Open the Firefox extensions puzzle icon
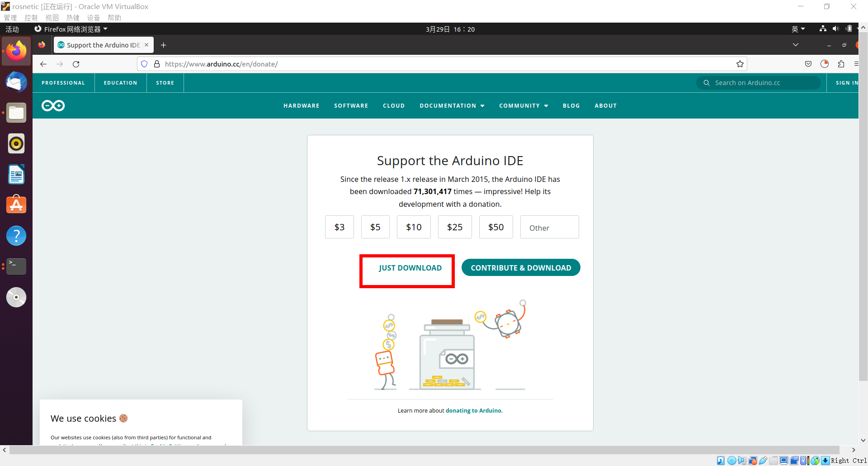This screenshot has width=868, height=466. (841, 64)
